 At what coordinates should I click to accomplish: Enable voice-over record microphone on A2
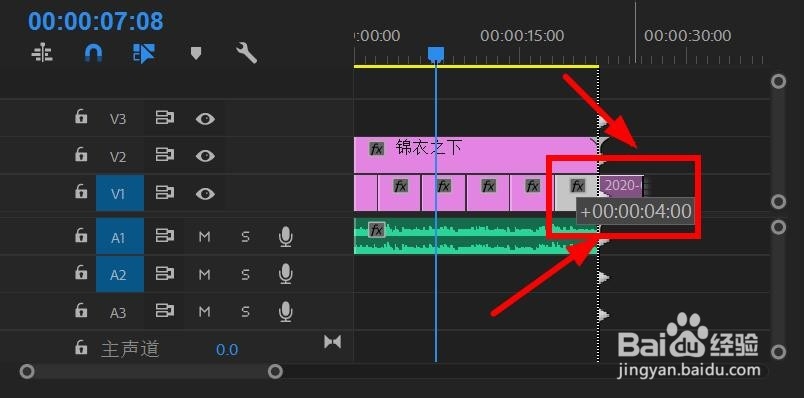(x=286, y=274)
